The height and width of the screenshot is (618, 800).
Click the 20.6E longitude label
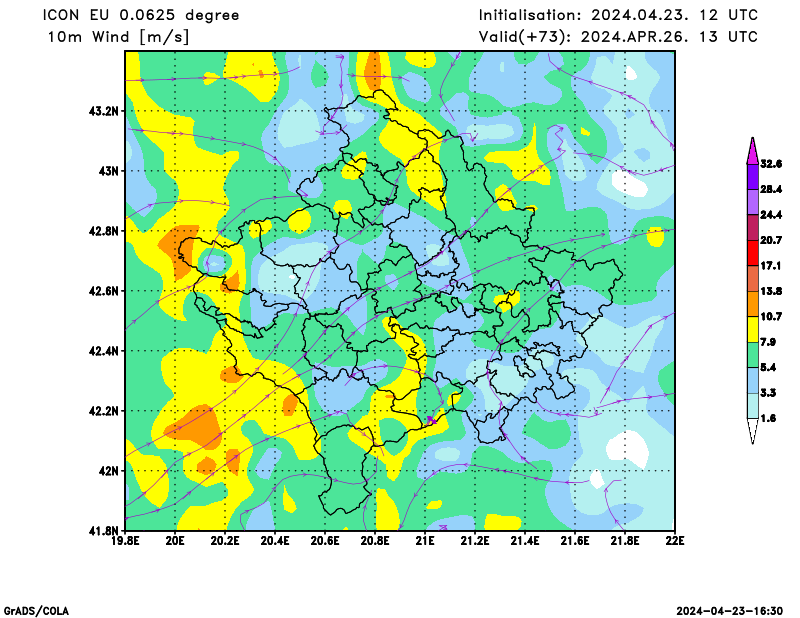(x=325, y=541)
